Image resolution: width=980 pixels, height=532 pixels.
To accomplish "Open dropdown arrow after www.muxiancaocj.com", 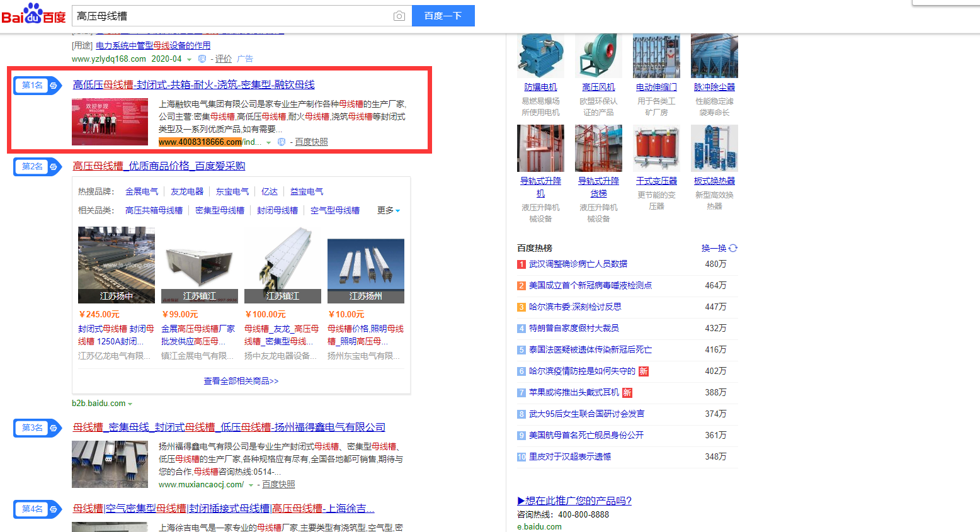I will (251, 485).
